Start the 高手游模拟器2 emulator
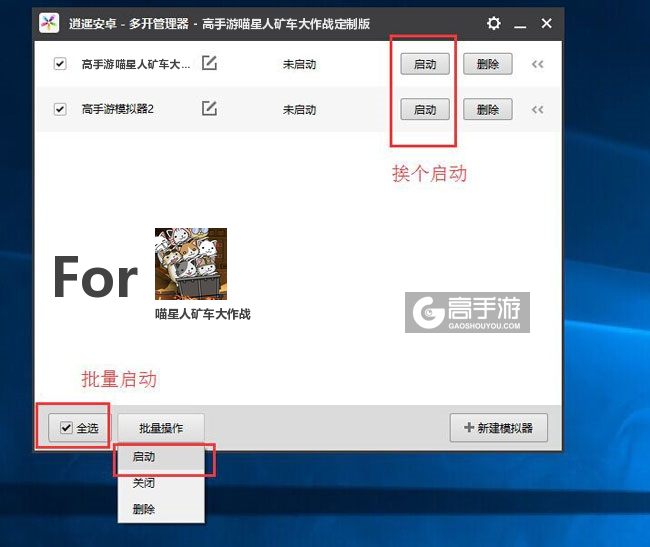 [425, 109]
